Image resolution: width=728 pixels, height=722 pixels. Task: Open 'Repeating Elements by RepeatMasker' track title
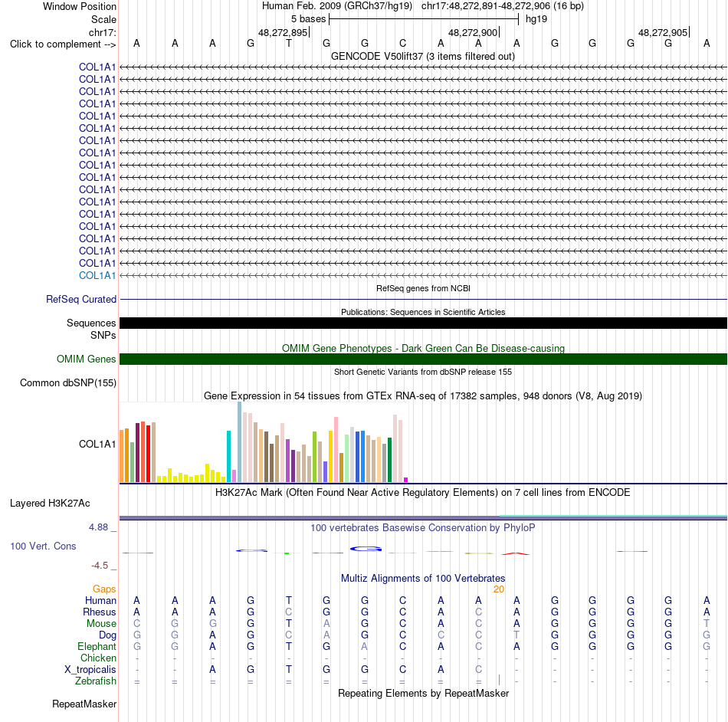click(x=423, y=693)
